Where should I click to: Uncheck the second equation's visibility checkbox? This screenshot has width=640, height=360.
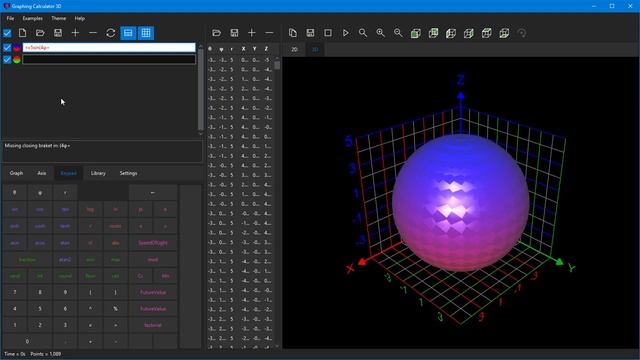tap(7, 60)
